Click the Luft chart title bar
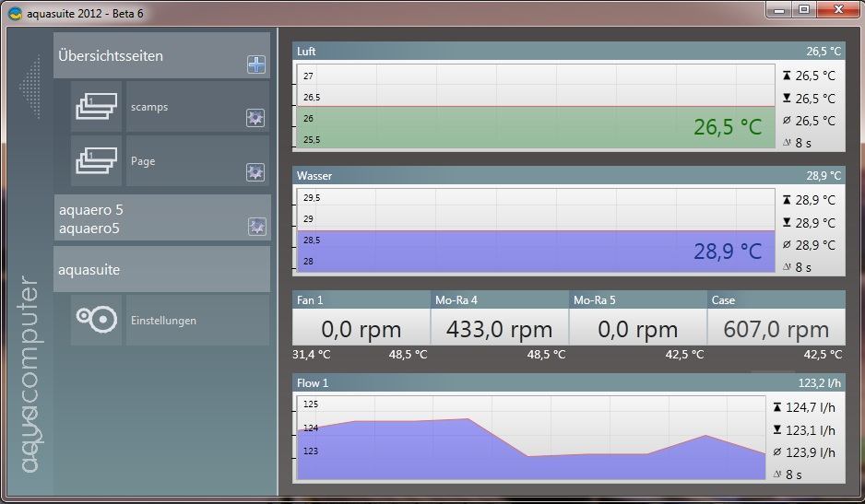This screenshot has height=504, width=865. [568, 52]
